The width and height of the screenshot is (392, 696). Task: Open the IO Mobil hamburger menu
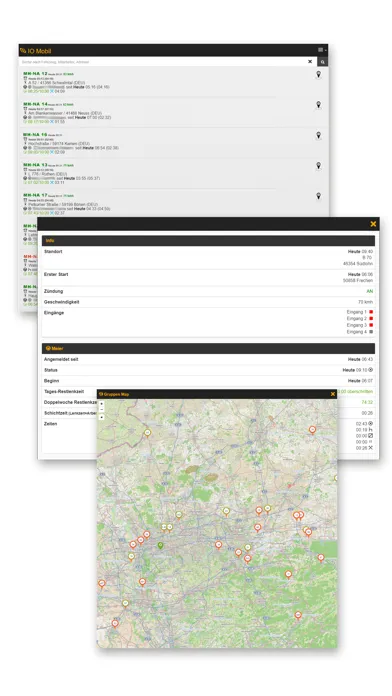[x=322, y=50]
